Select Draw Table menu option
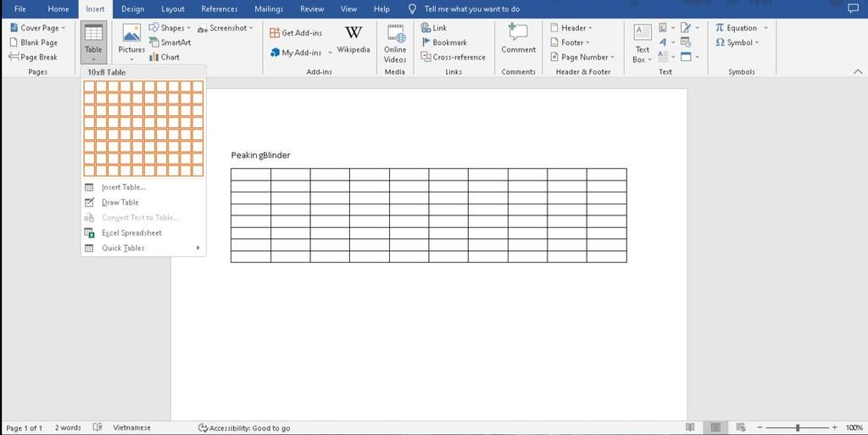The height and width of the screenshot is (435, 868). 120,203
